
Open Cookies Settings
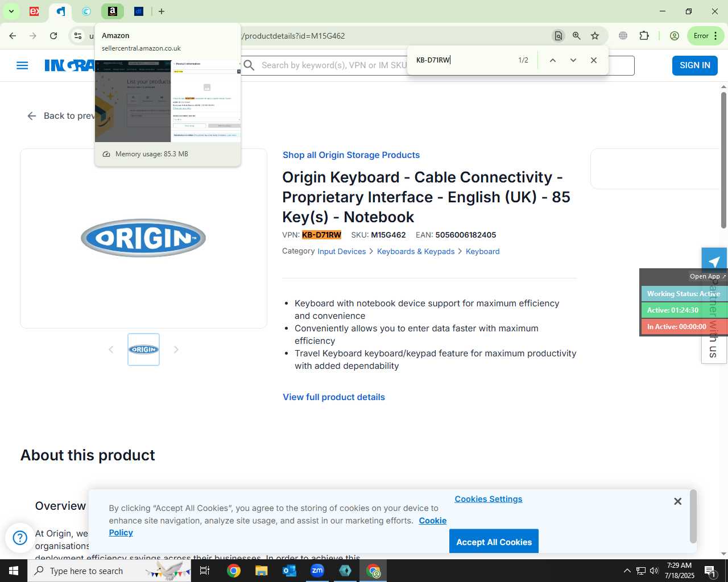point(488,499)
